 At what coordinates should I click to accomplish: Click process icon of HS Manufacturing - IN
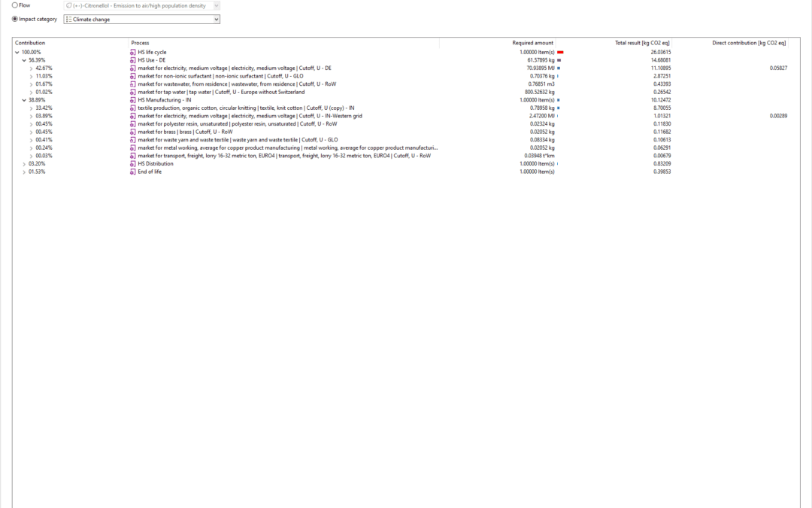coord(132,100)
